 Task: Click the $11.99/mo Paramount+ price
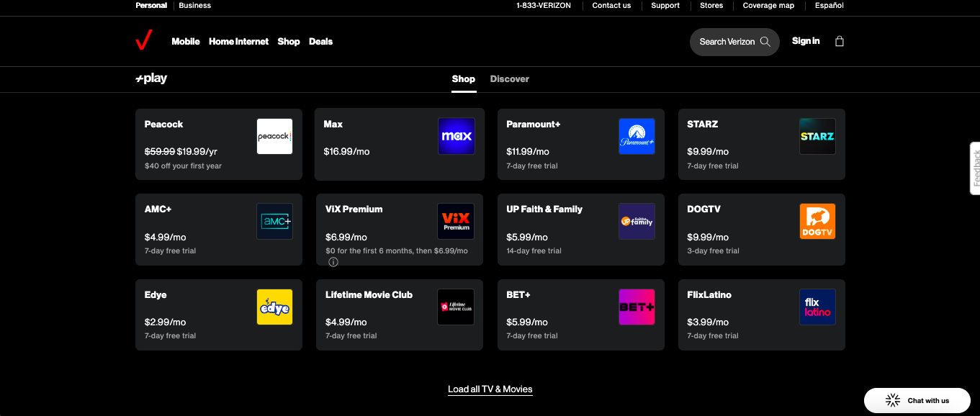528,151
